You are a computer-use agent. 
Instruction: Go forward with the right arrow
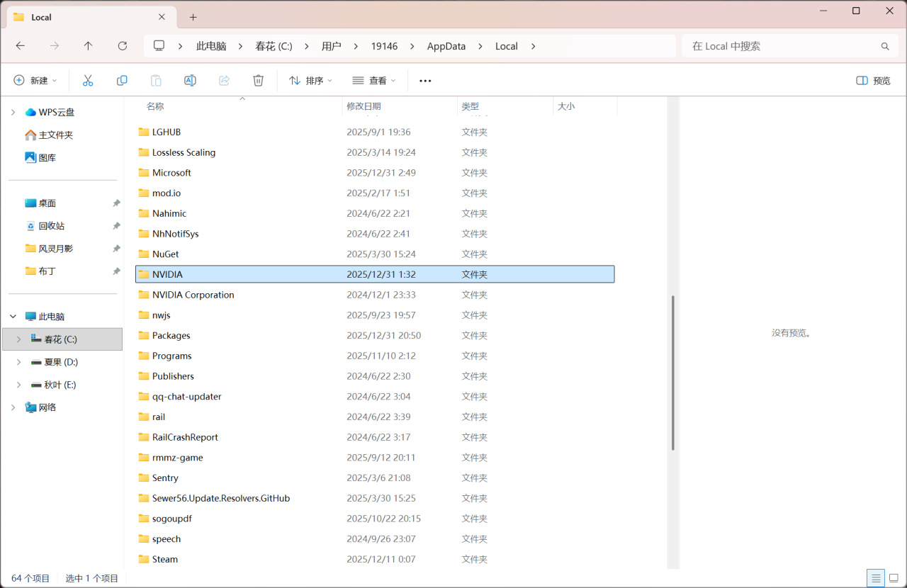pos(55,46)
